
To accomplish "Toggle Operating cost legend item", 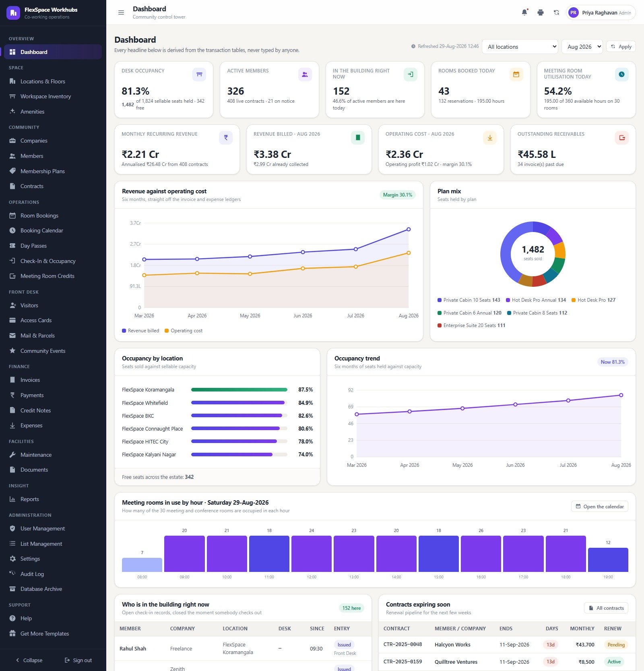I will (184, 331).
